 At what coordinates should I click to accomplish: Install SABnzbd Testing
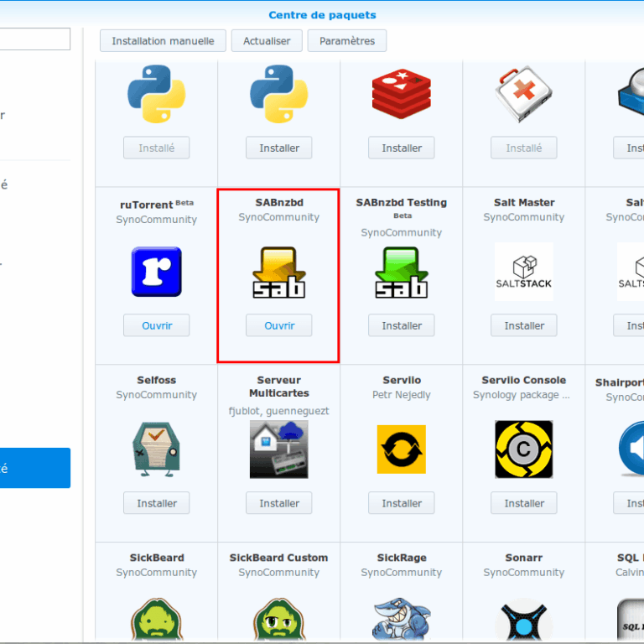402,325
